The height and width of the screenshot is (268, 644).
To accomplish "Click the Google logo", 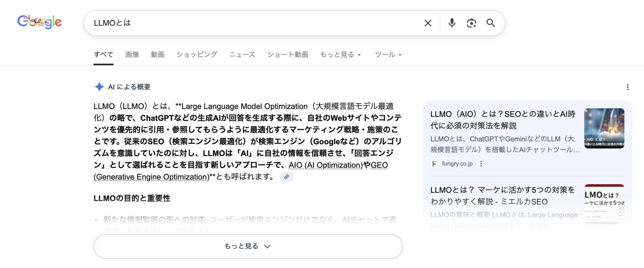I will 39,22.
